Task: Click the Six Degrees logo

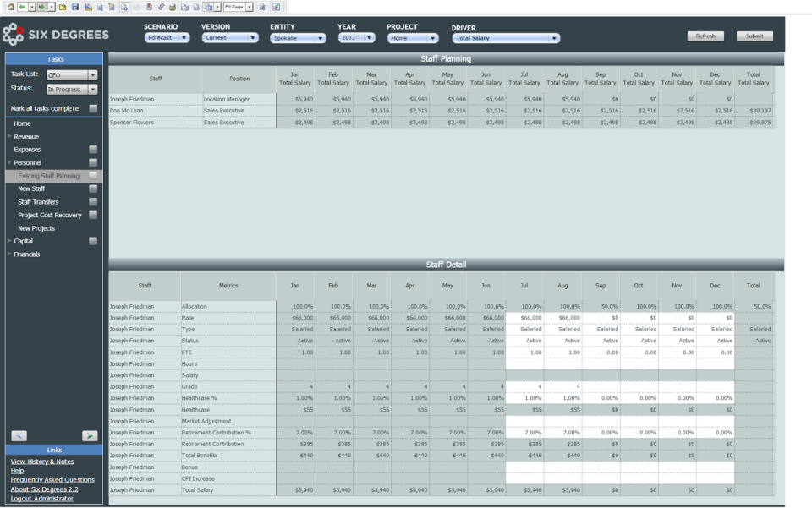Action: pos(56,35)
